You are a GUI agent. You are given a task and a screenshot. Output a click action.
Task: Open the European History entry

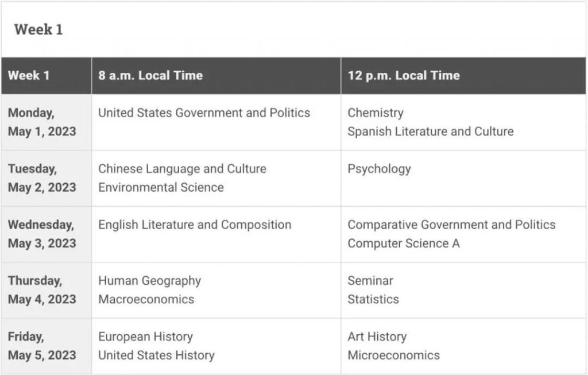145,337
